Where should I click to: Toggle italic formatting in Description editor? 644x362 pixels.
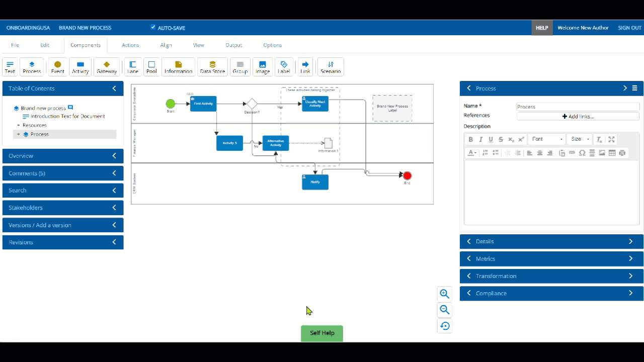point(481,139)
